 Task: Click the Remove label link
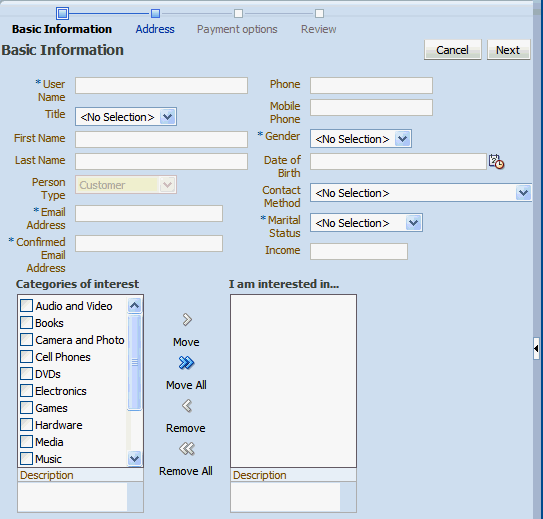coord(186,428)
